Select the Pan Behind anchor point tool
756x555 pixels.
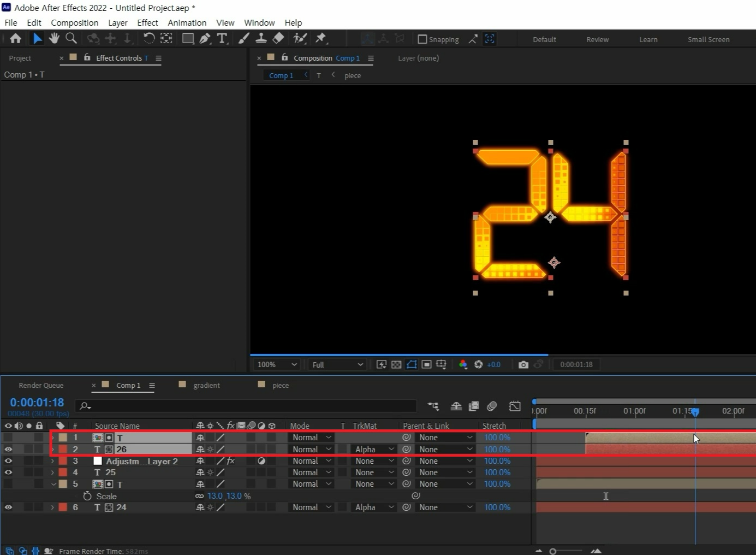click(166, 38)
